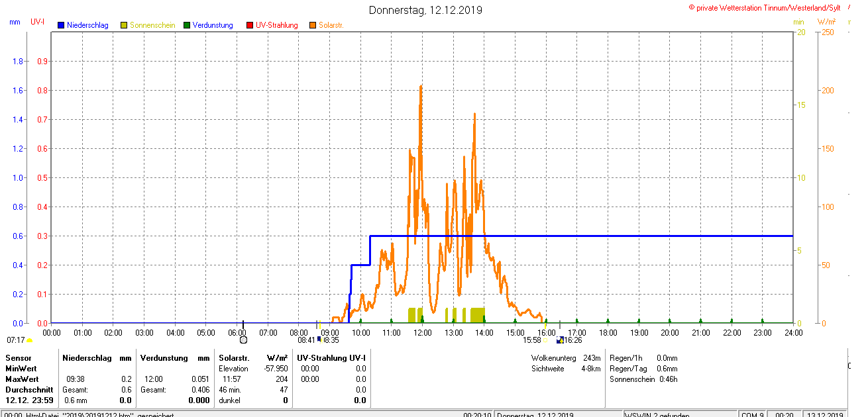The height and width of the screenshot is (417, 868).
Task: Click the 'WSWIN 2 gefunden' status entry
Action: (656, 415)
